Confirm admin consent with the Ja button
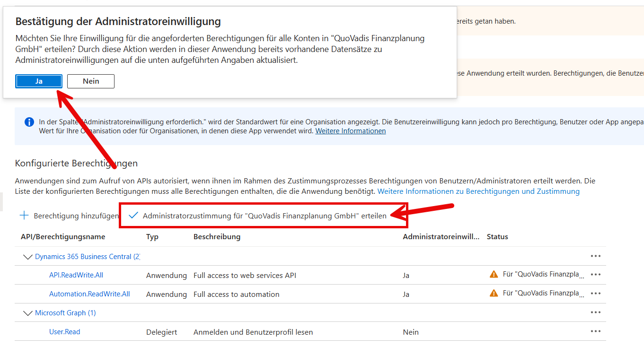Screen dimensions: 644x355 39,81
